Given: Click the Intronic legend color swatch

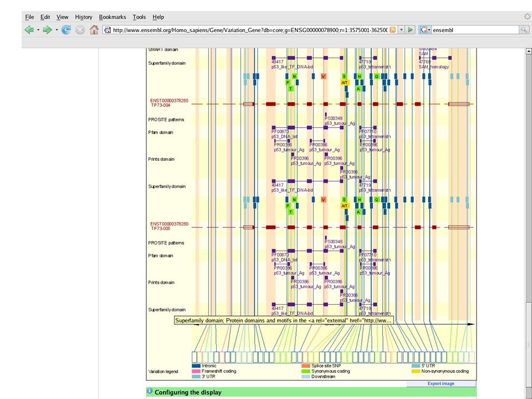Looking at the screenshot, I should coord(196,366).
